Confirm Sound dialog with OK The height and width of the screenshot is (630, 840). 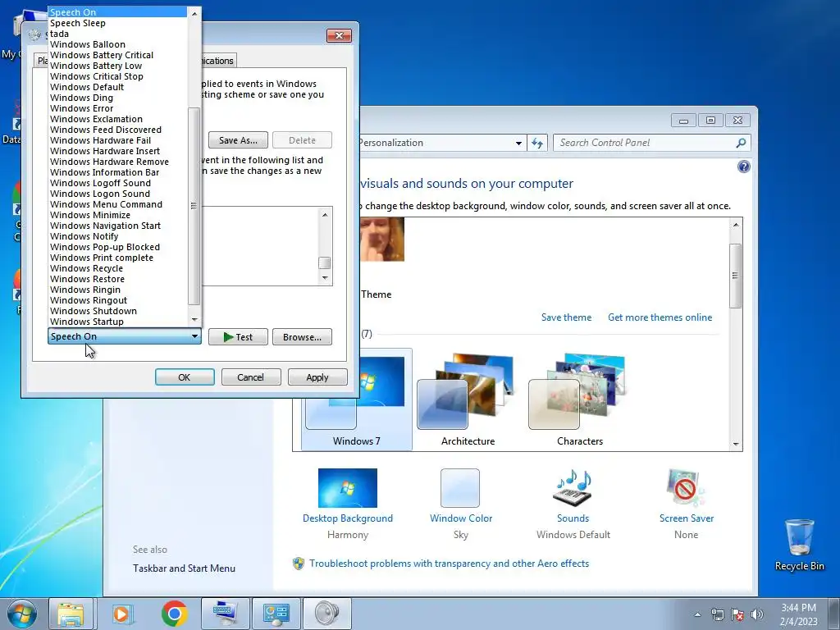coord(185,377)
